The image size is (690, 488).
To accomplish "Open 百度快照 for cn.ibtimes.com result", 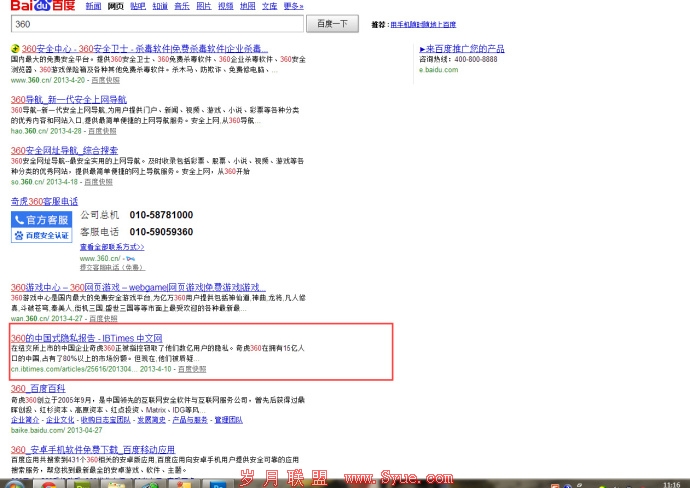I will 192,369.
